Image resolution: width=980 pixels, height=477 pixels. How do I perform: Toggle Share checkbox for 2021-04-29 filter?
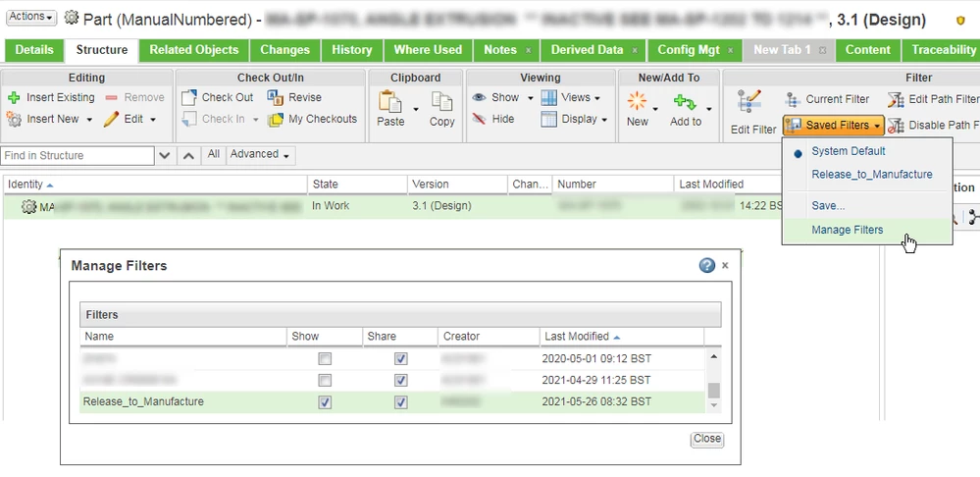pyautogui.click(x=400, y=380)
